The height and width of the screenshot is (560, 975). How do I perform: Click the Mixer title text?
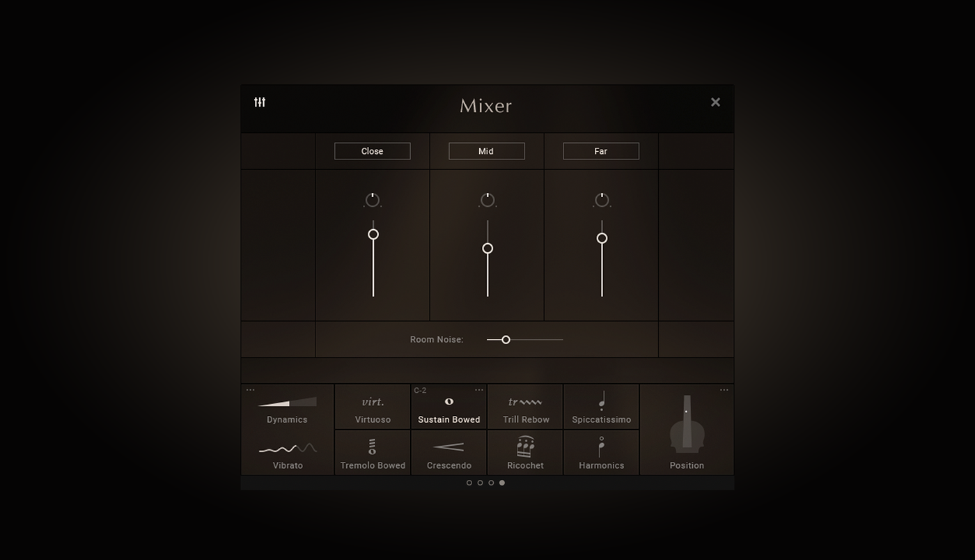point(486,106)
